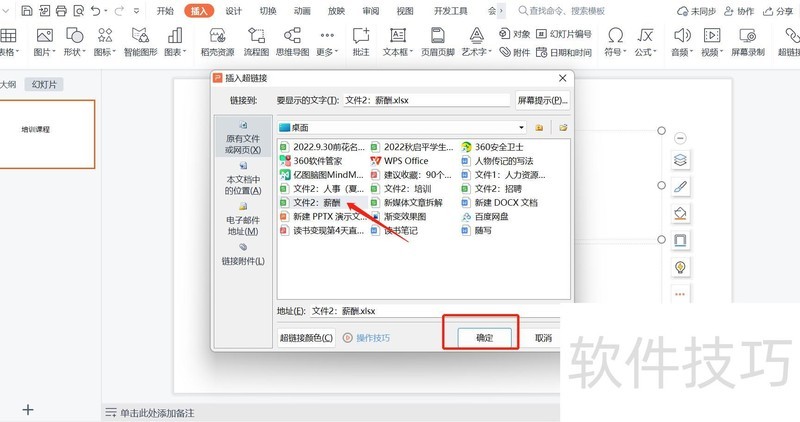This screenshot has height=422, width=800.
Task: Insert 音频 audio
Action: [682, 42]
